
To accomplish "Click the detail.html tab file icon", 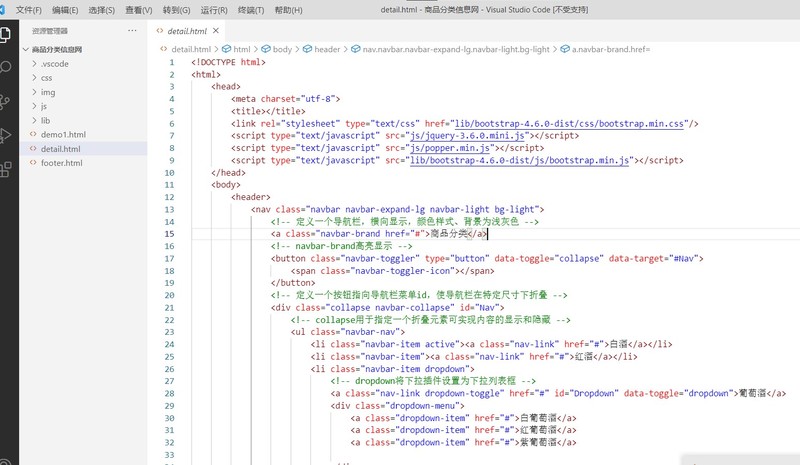I will coord(160,31).
